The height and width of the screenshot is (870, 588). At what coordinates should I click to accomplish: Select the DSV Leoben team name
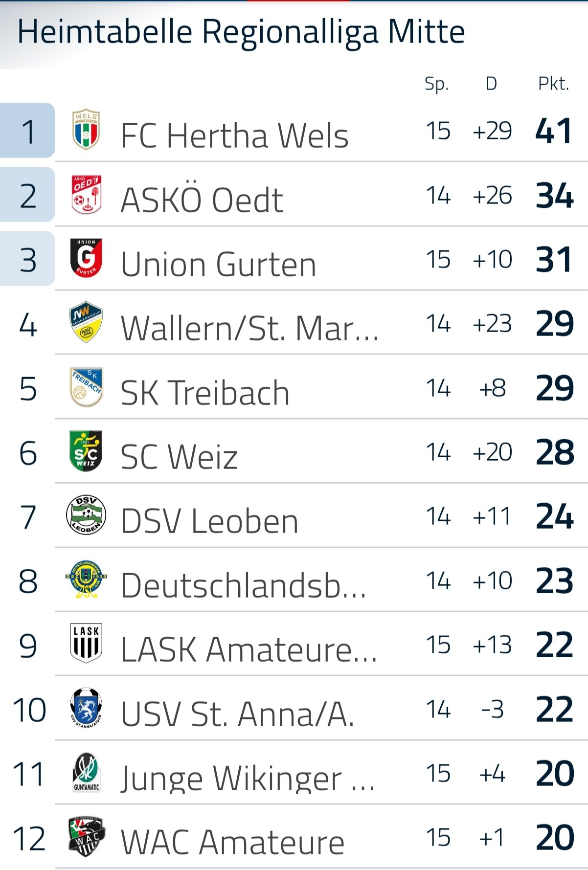click(209, 521)
